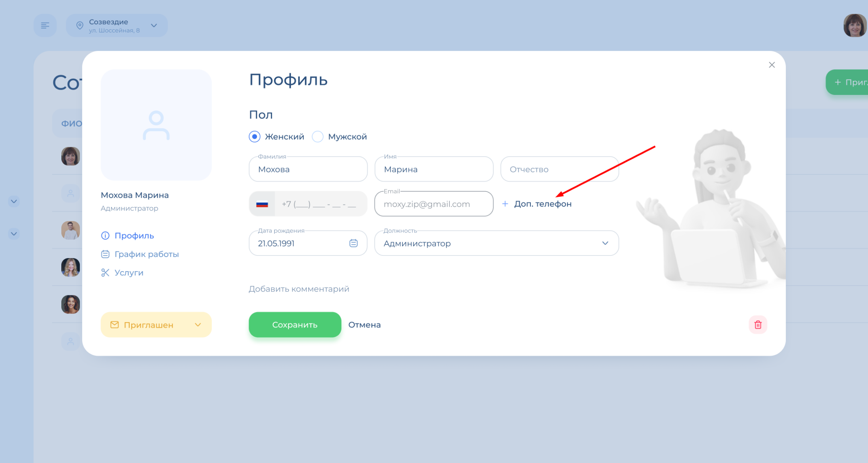The height and width of the screenshot is (463, 868).
Task: Click the red trash delete icon
Action: (758, 325)
